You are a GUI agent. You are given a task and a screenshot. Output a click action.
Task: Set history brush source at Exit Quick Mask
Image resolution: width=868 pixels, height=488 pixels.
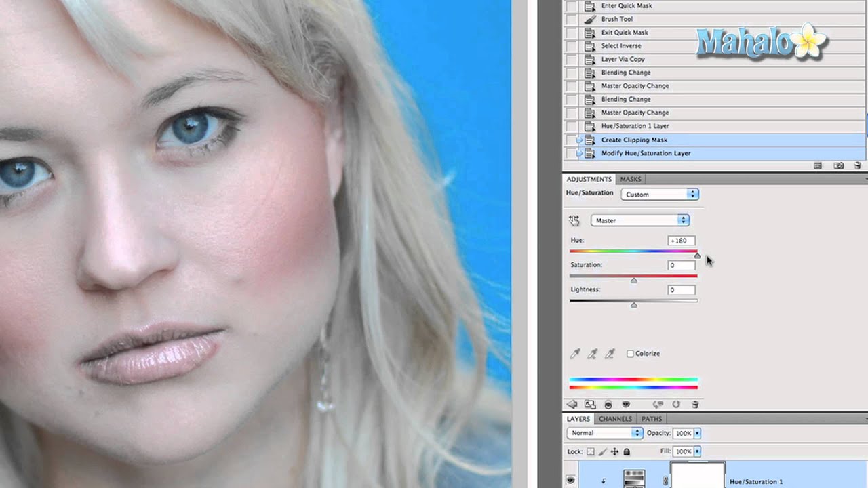(571, 33)
